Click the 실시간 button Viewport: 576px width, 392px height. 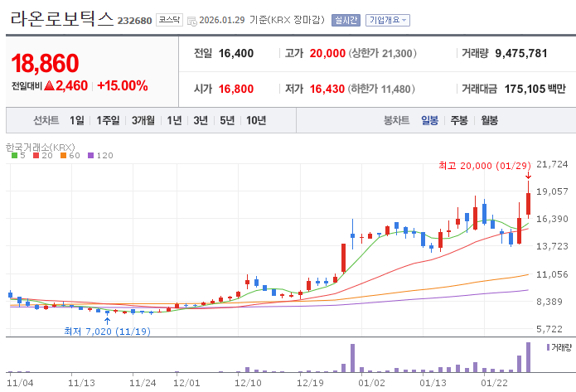pos(346,20)
